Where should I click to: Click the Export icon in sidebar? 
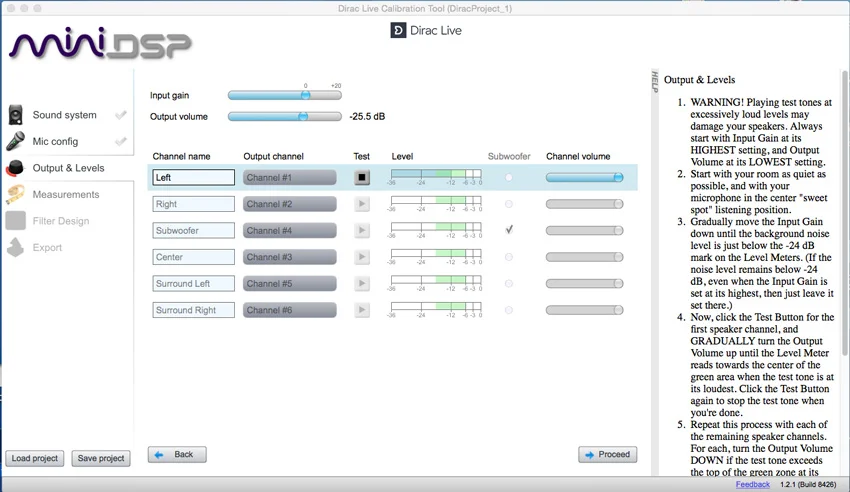tap(15, 247)
